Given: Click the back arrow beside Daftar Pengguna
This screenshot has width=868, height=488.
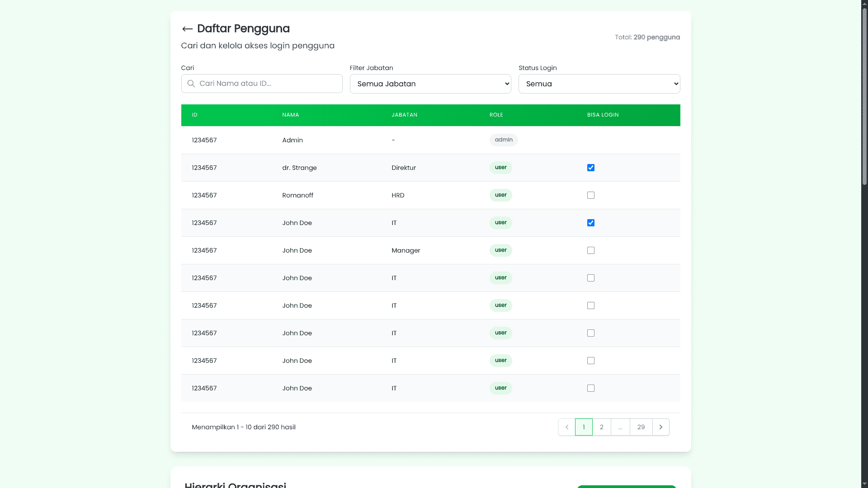Looking at the screenshot, I should (x=188, y=28).
